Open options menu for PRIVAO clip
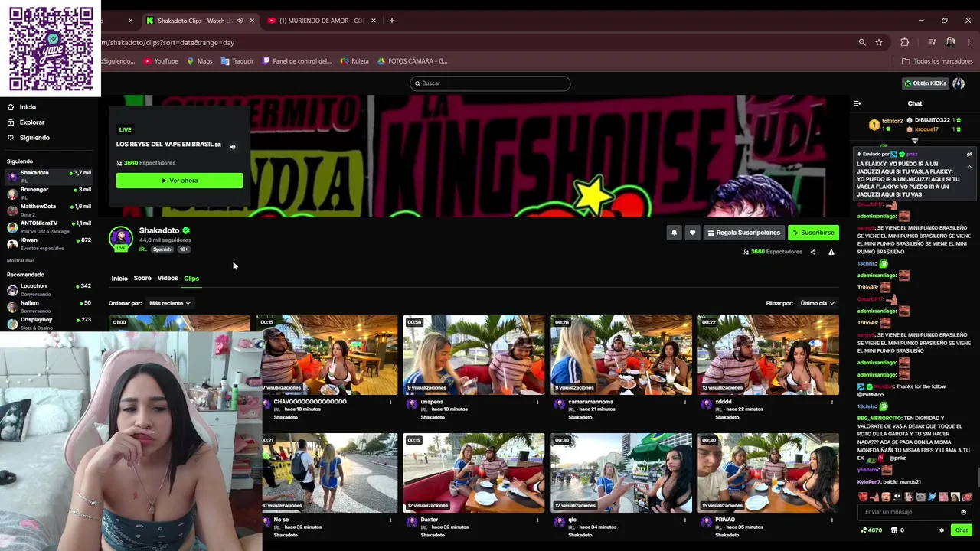Viewport: 980px width, 551px height. tap(831, 520)
